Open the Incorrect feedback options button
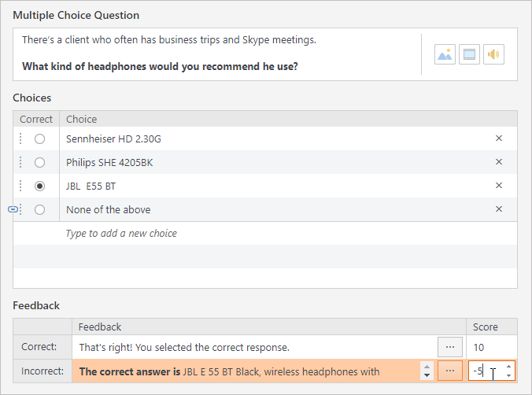 [450, 371]
